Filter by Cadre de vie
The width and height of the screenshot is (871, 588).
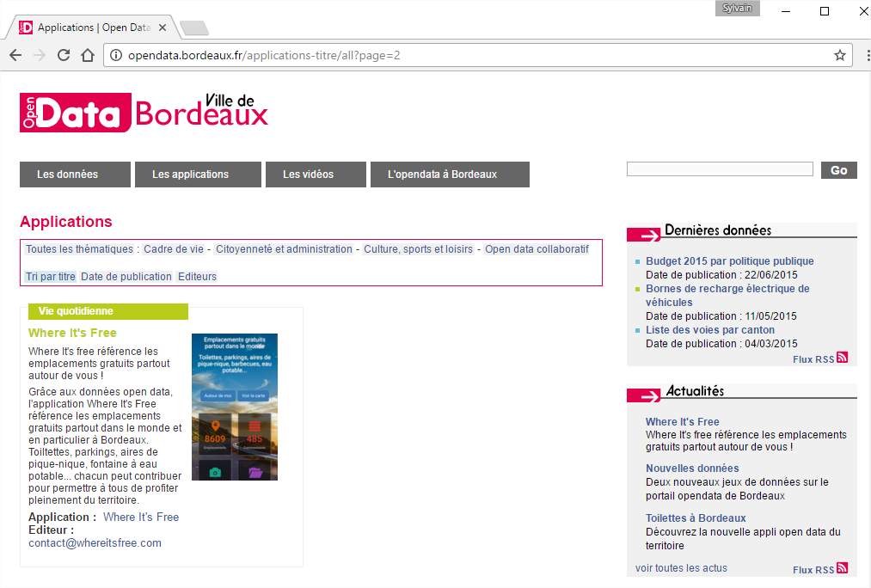pos(174,248)
